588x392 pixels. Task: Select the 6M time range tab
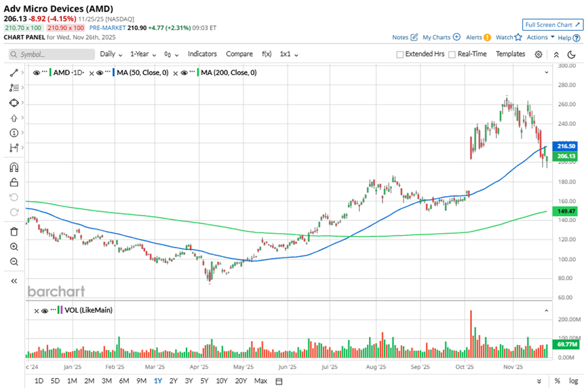[x=123, y=380]
